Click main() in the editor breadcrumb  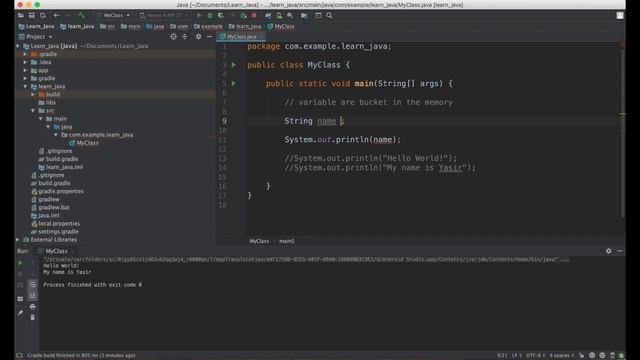coord(287,241)
